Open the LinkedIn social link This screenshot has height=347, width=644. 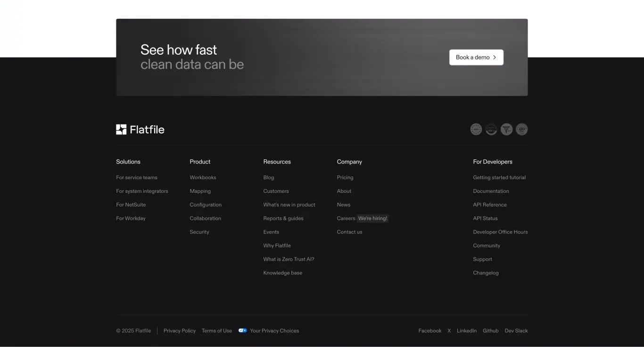coord(467,331)
